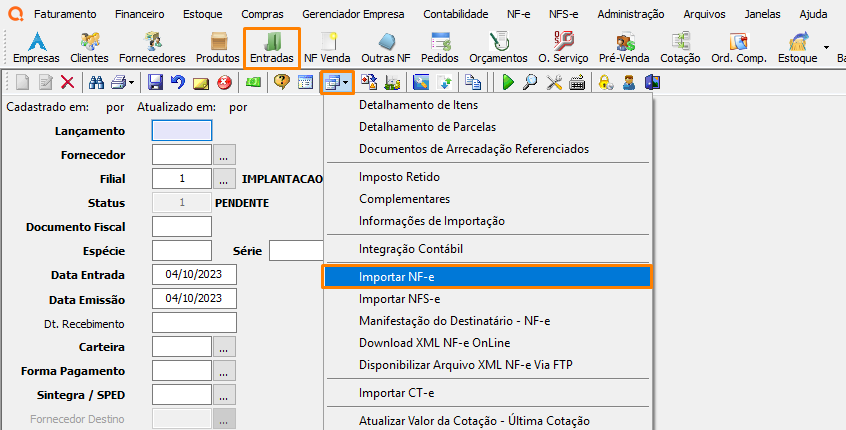The height and width of the screenshot is (430, 846).
Task: Click the Dt. Recebimento input field
Action: [x=194, y=323]
